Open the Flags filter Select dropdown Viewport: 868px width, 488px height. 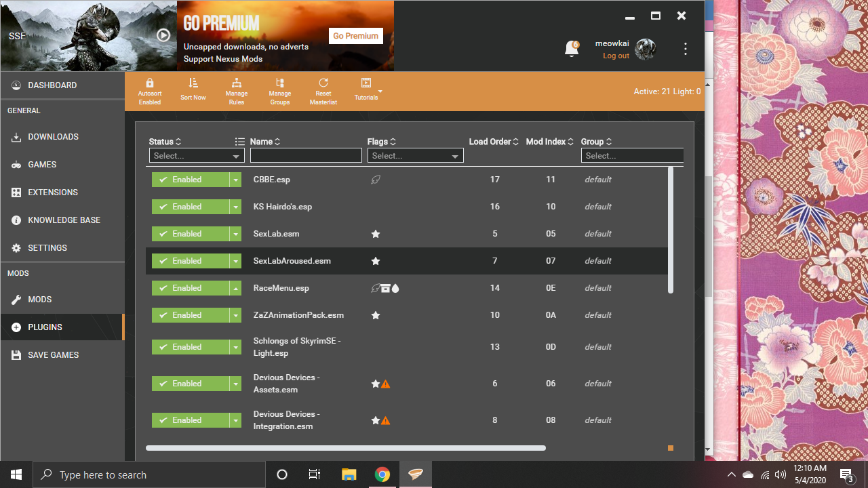pos(416,156)
